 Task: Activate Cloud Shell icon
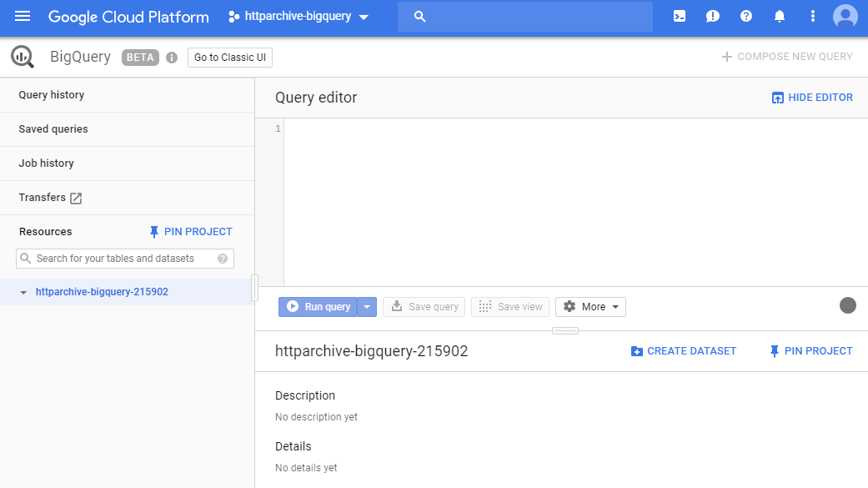click(x=680, y=16)
